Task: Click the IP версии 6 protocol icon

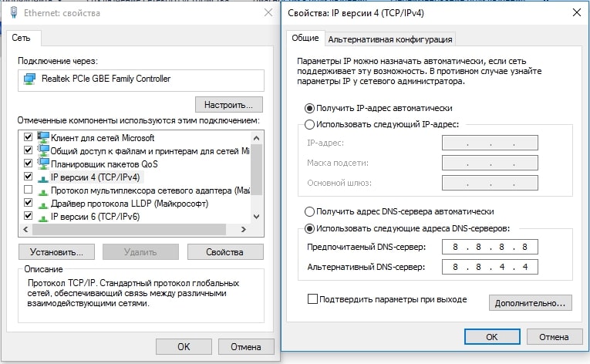Action: 43,217
